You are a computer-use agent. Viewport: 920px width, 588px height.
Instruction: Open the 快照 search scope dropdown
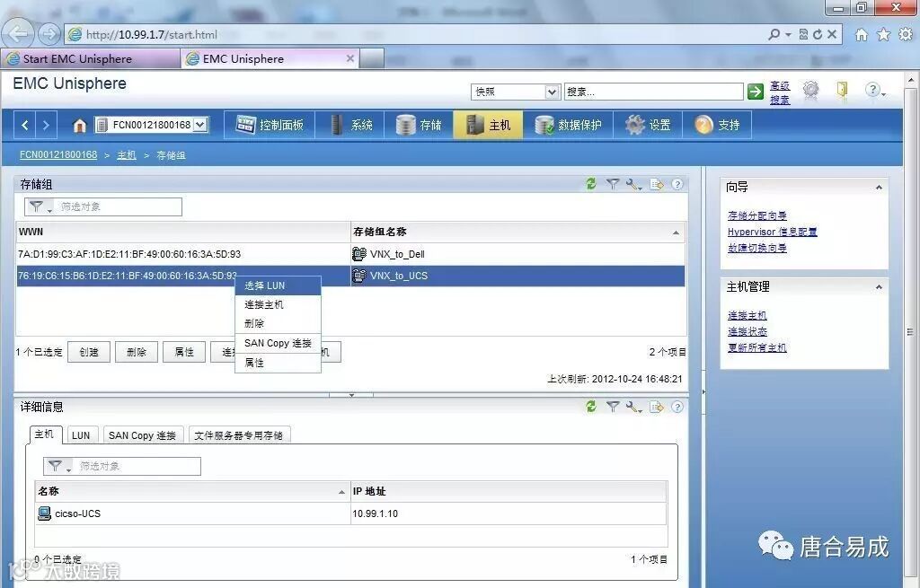(551, 92)
